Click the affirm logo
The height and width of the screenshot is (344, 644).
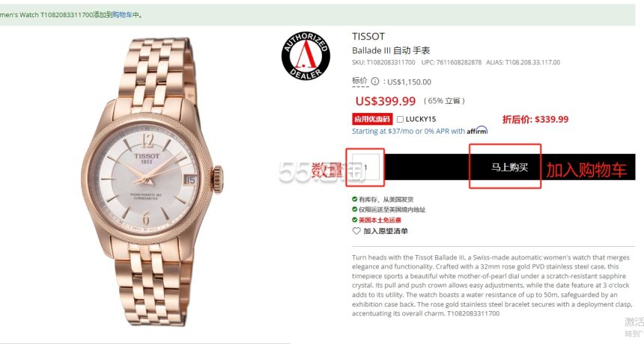[477, 131]
